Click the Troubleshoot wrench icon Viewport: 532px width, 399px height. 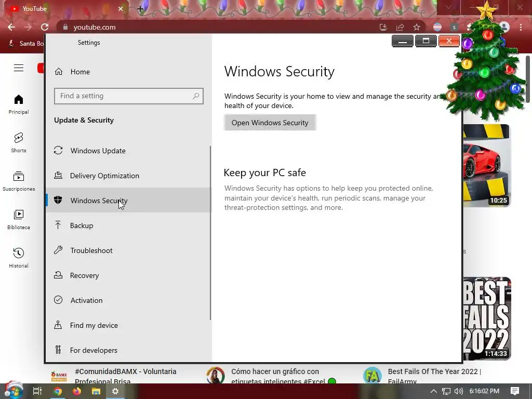coord(58,250)
